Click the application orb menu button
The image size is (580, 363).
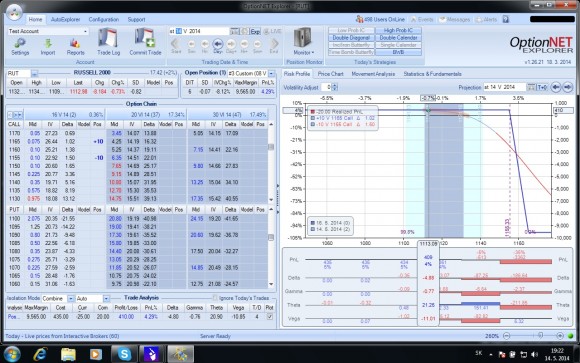pos(14,13)
